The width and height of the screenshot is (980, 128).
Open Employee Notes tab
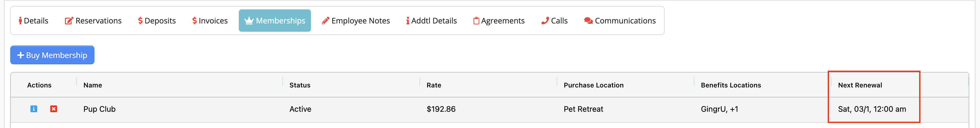click(356, 21)
